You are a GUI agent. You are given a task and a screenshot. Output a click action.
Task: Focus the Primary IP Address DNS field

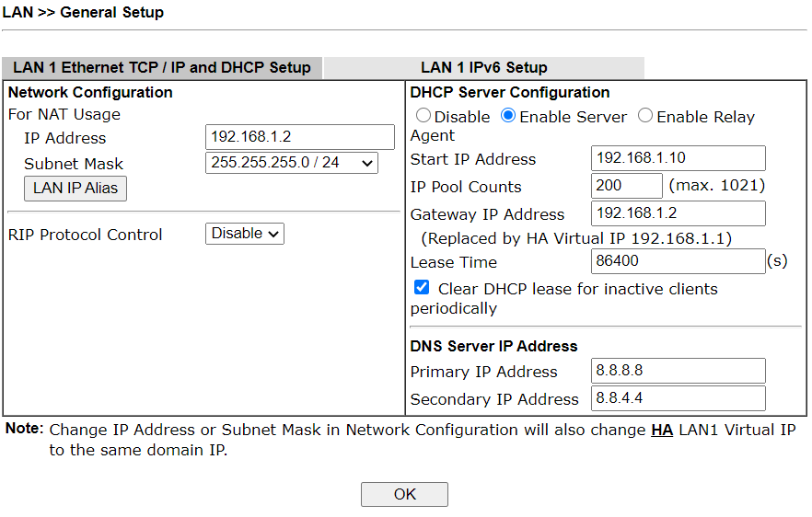[678, 371]
